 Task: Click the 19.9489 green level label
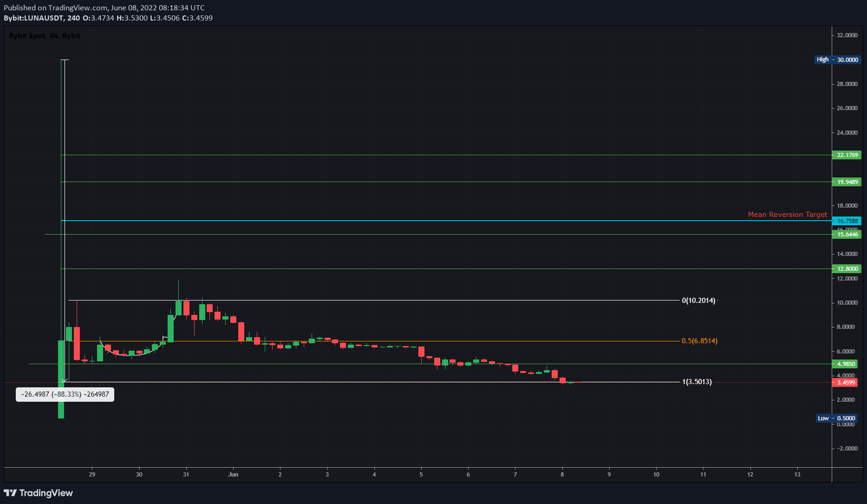[847, 182]
